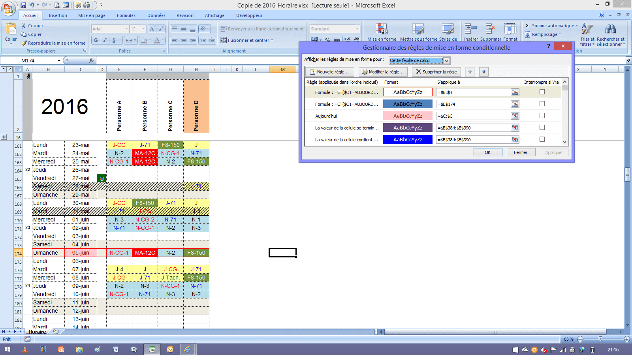Move selected rule down with arrow
The image size is (632, 364).
(x=483, y=72)
